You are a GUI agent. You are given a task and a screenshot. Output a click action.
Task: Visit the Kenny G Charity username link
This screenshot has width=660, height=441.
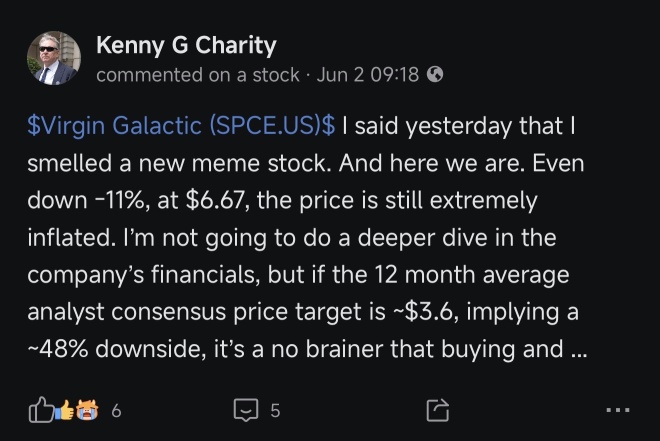tap(186, 45)
